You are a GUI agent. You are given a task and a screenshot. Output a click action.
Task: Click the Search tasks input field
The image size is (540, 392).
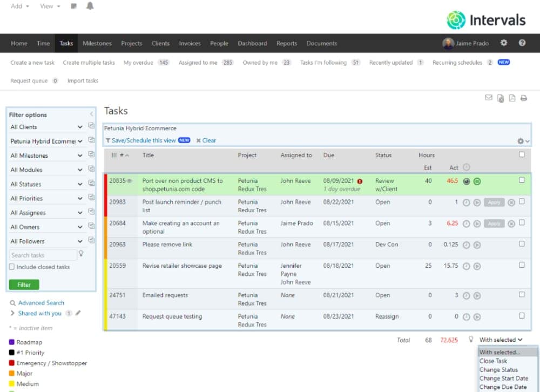[x=42, y=254]
